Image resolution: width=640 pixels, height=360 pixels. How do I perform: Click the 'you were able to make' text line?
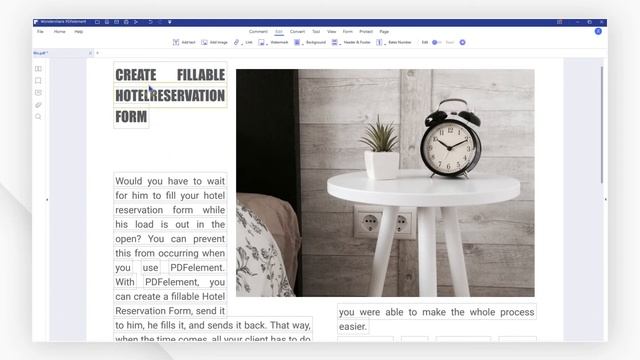click(x=437, y=312)
